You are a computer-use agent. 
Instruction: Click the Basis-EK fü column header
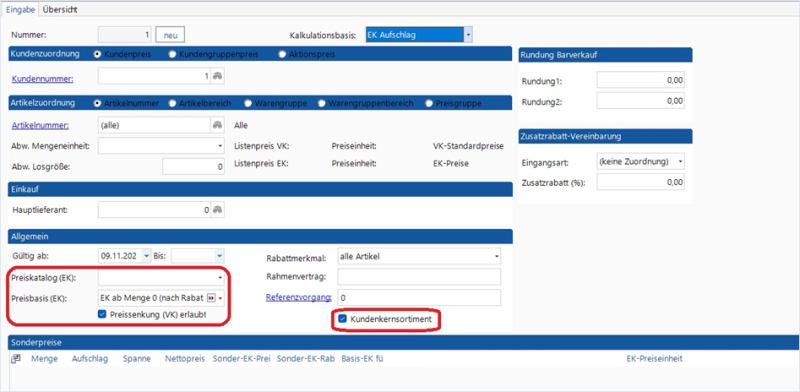pyautogui.click(x=362, y=359)
